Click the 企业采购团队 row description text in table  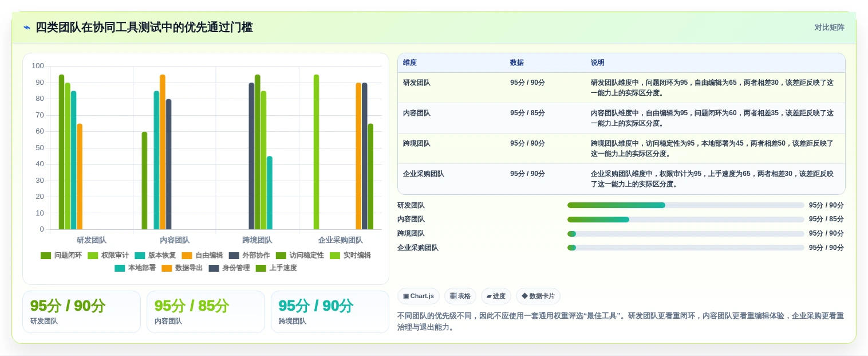point(712,179)
